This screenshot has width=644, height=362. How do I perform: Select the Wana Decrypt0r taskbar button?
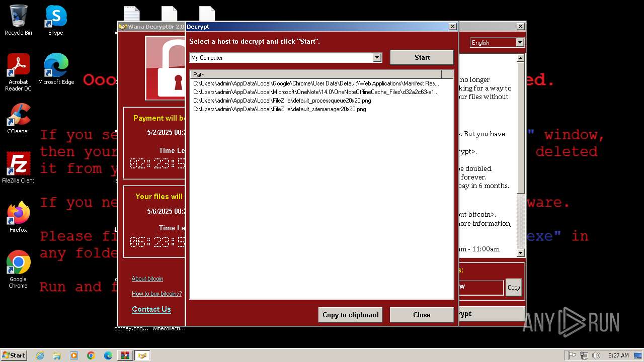(x=142, y=355)
